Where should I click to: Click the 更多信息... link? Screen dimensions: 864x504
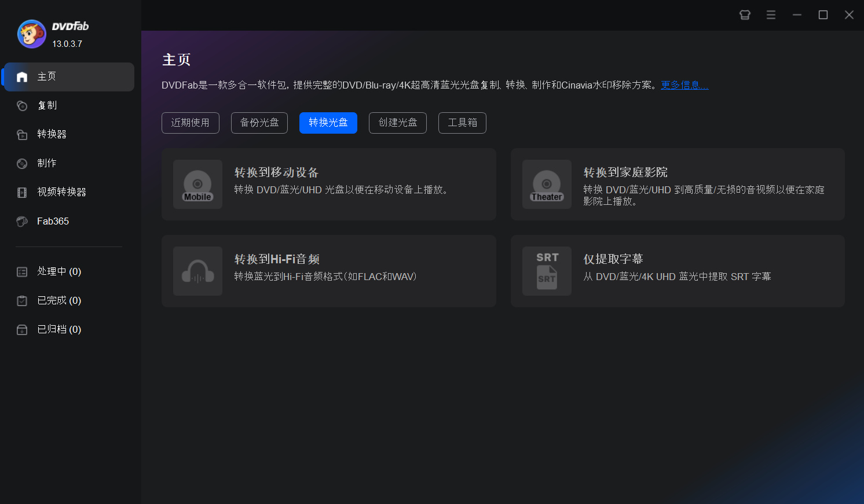click(684, 85)
